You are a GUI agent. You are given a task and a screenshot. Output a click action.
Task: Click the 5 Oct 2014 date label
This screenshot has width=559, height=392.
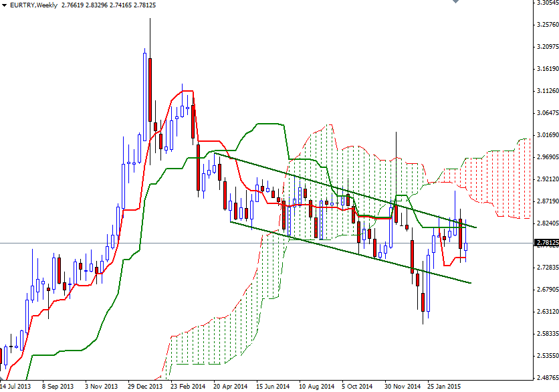(356, 387)
